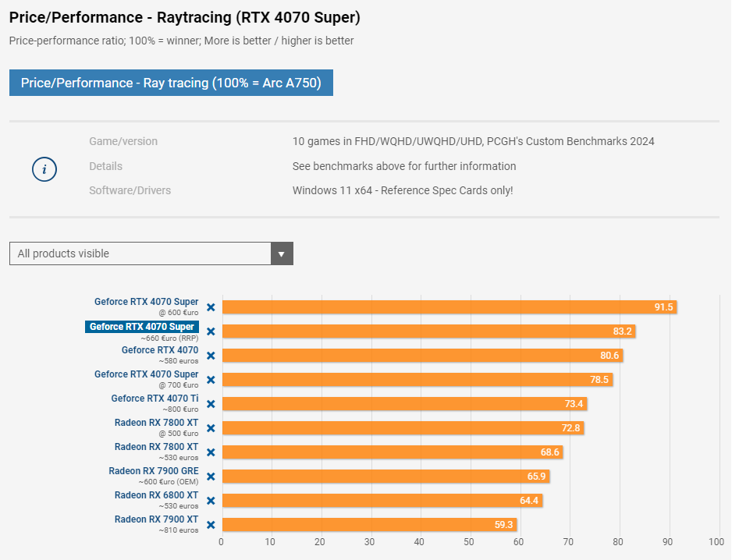Click the '~810 euros' price text
The width and height of the screenshot is (739, 560).
click(179, 530)
